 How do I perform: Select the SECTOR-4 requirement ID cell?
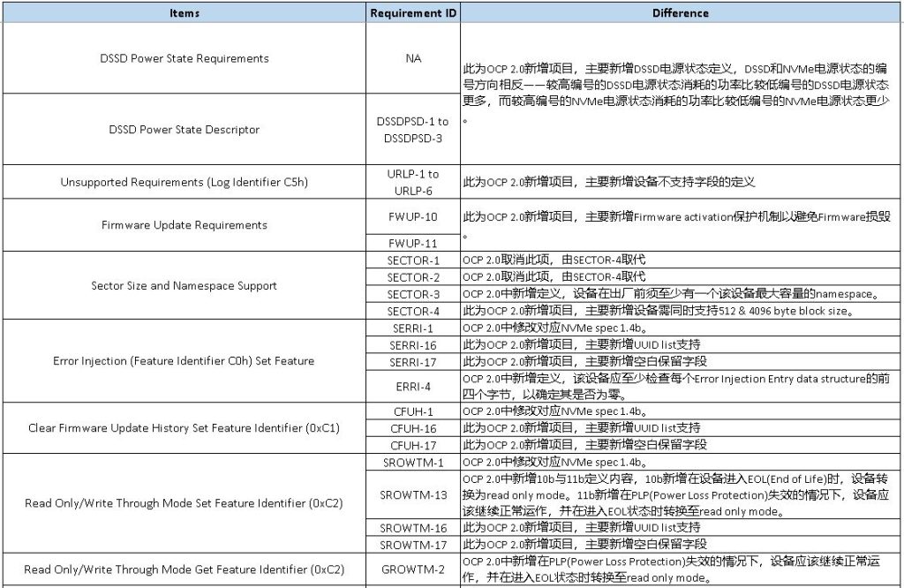[x=412, y=311]
